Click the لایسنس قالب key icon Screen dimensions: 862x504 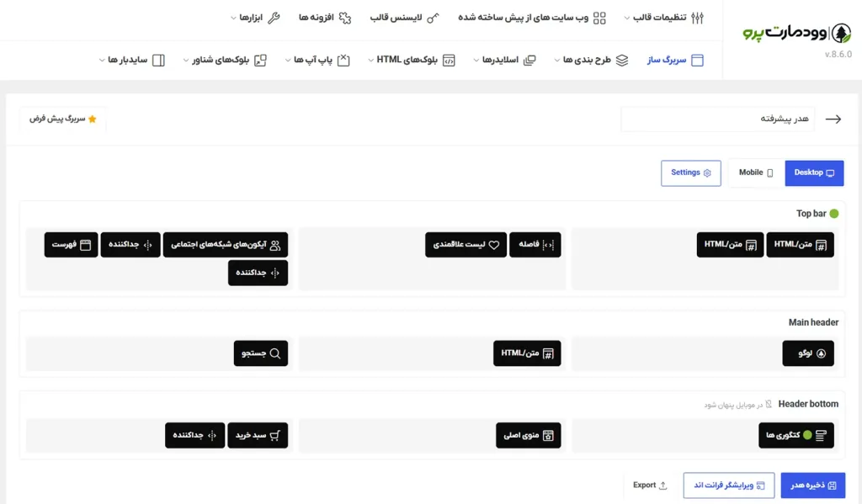pos(434,19)
